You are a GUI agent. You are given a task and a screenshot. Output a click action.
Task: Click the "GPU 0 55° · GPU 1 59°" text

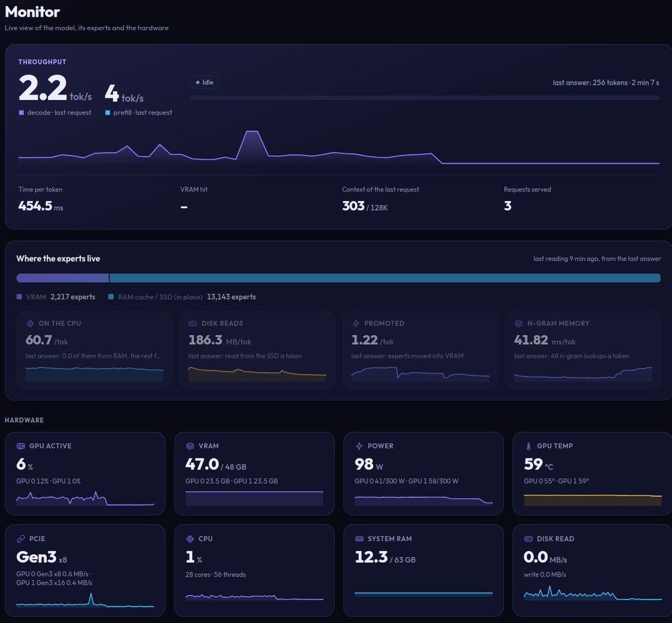[556, 481]
